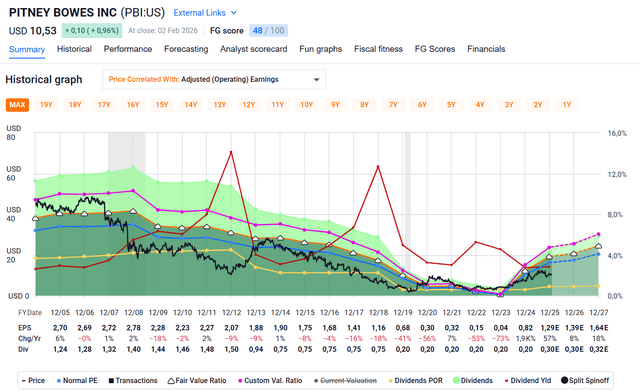
Task: Open the Analyst scorecard tab
Action: click(x=253, y=49)
